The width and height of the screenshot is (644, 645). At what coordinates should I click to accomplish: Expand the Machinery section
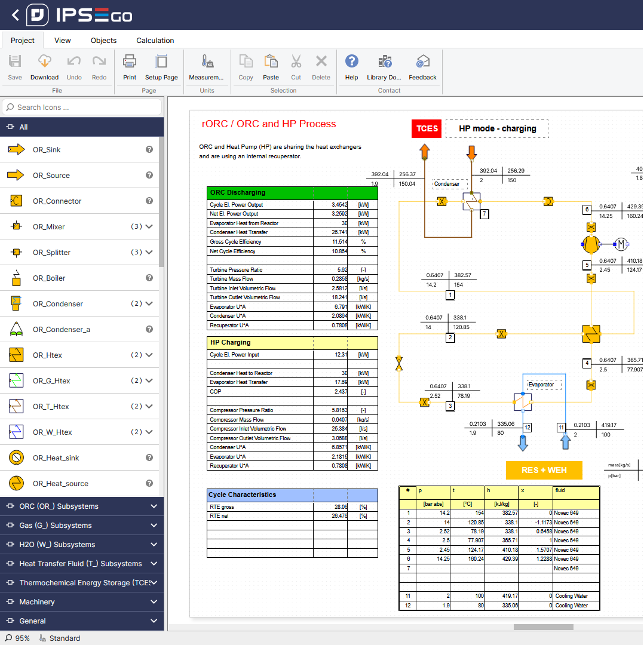coord(154,602)
